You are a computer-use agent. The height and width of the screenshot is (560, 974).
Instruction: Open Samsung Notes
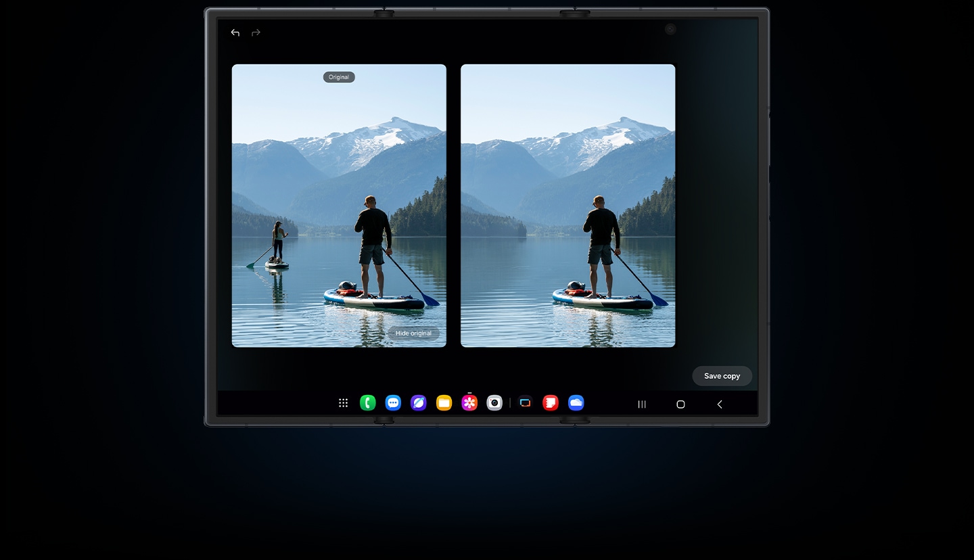[x=550, y=402]
